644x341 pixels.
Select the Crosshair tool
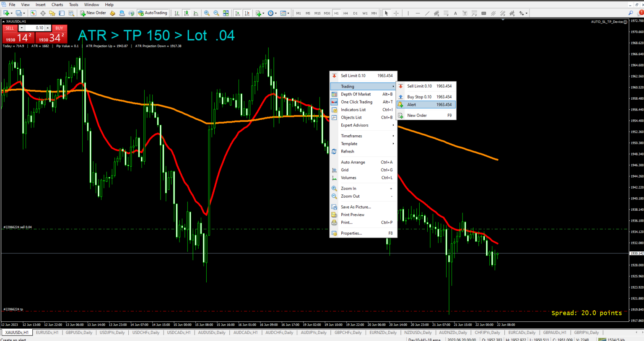point(396,13)
